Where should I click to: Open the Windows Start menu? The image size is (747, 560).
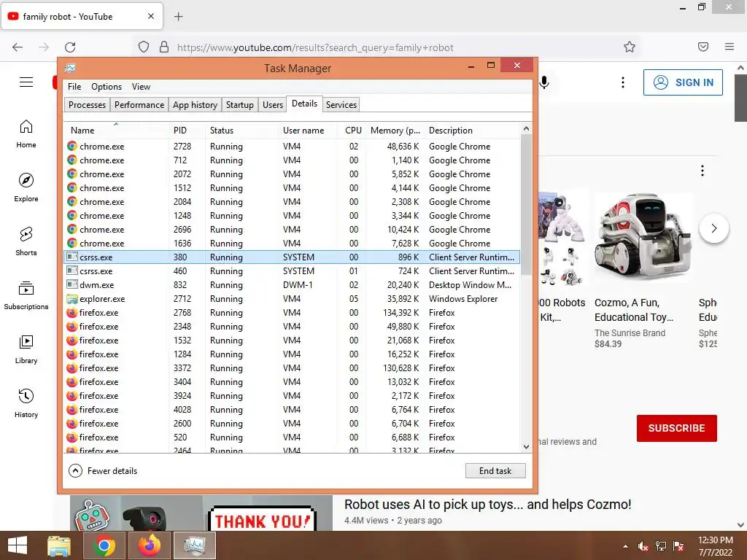pyautogui.click(x=18, y=545)
